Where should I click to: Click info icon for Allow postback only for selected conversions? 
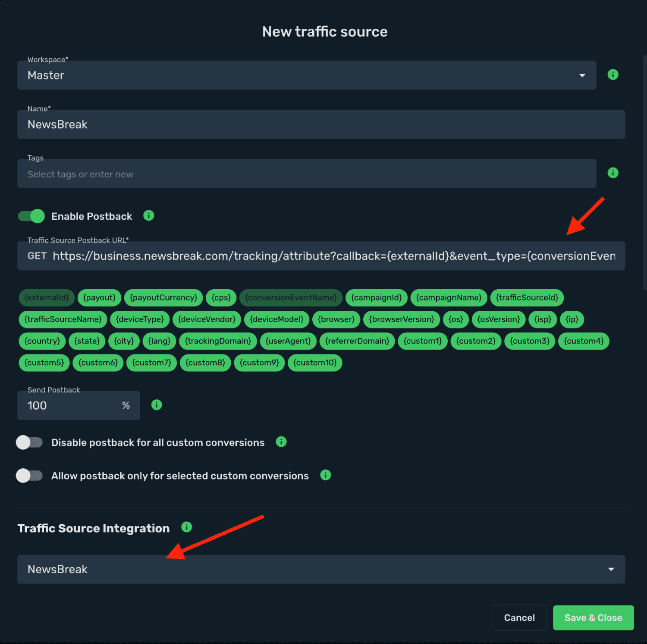pyautogui.click(x=325, y=475)
